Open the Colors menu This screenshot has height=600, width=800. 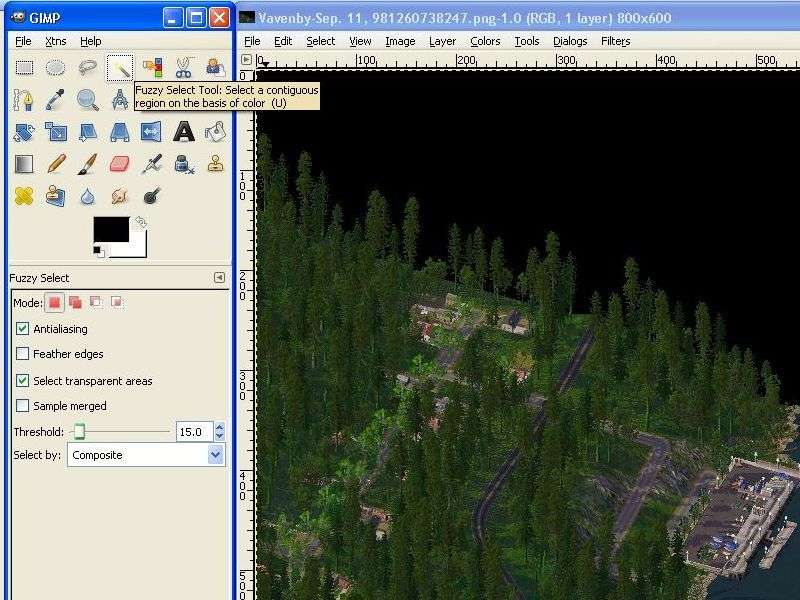pos(485,41)
